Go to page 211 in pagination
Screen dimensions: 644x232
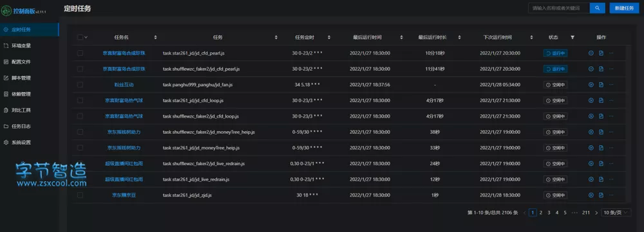(586, 212)
